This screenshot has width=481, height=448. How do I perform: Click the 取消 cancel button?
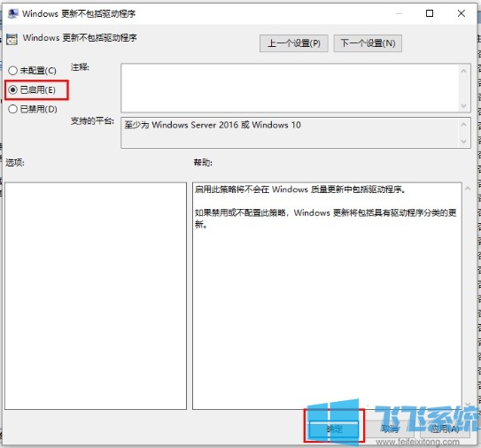pyautogui.click(x=390, y=429)
